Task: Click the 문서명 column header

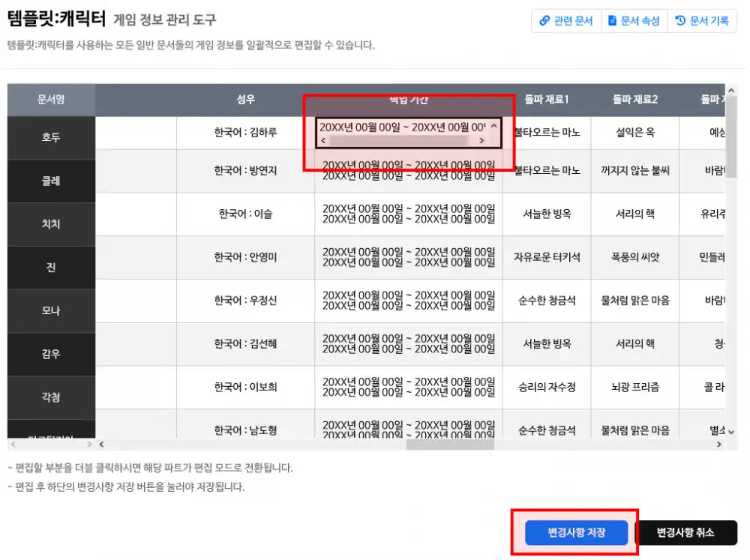Action: pyautogui.click(x=51, y=100)
